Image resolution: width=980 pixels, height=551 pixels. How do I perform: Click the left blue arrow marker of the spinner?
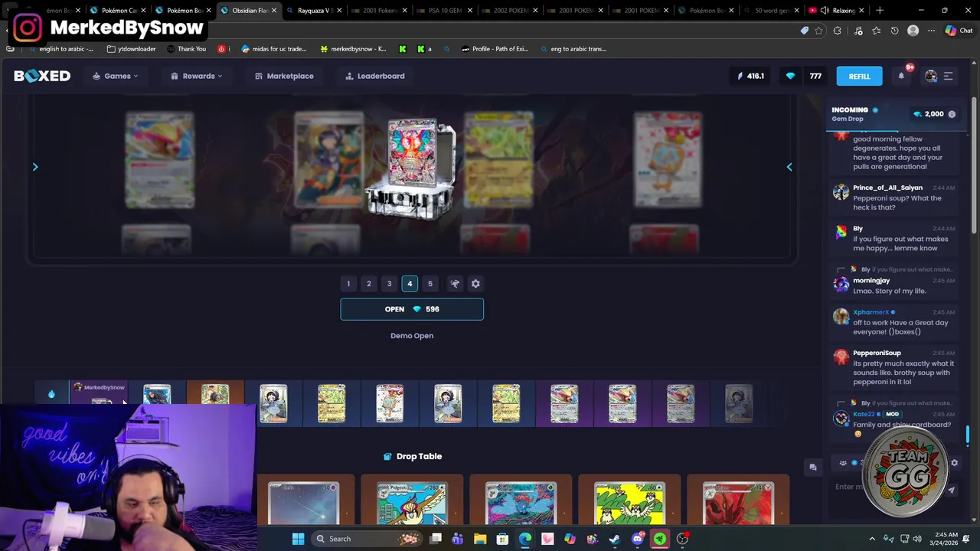click(x=35, y=167)
